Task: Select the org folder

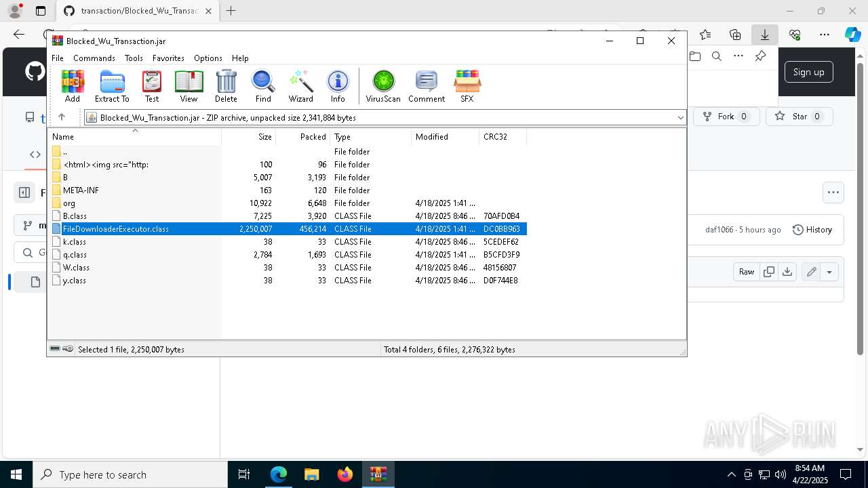Action: [288, 203]
